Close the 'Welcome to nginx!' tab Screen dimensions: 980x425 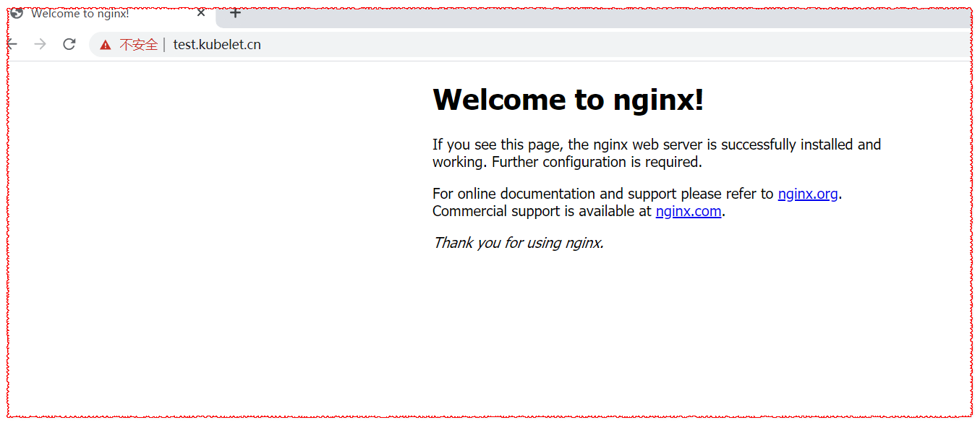click(x=201, y=13)
